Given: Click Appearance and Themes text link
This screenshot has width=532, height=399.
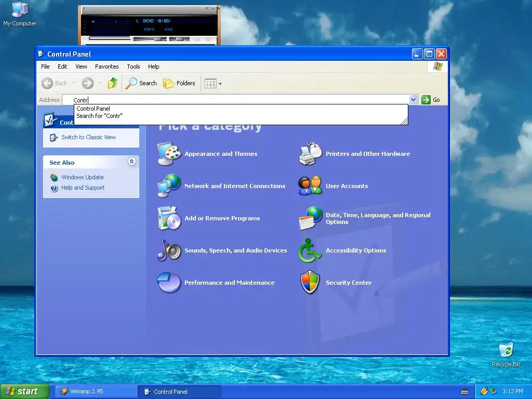Looking at the screenshot, I should (x=221, y=154).
